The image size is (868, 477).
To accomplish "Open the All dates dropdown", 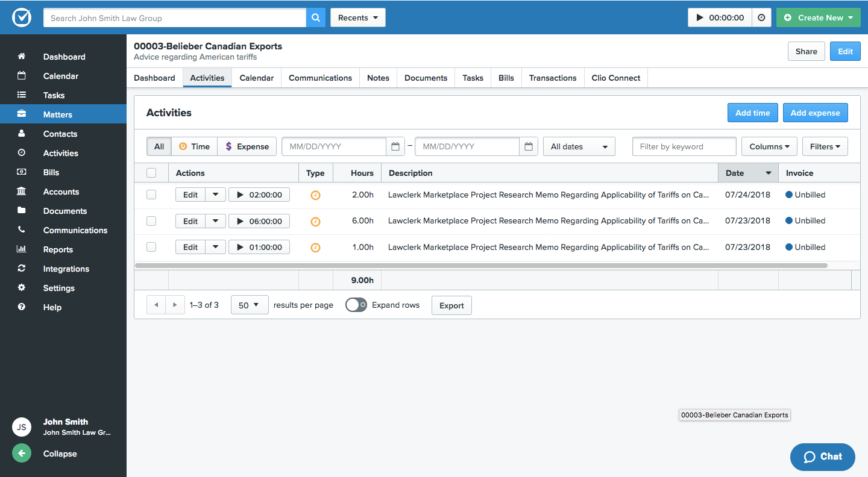I will point(579,146).
